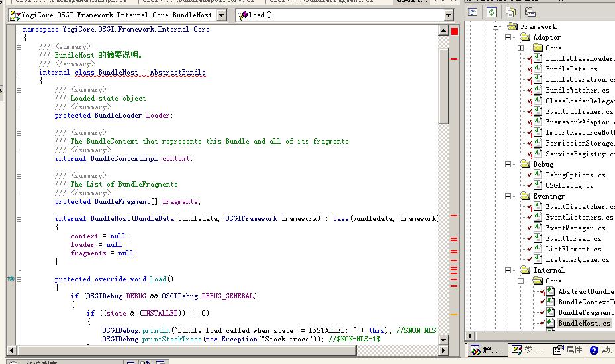Switch to the Properties (属性) tab
The image size is (615, 364).
click(x=567, y=350)
